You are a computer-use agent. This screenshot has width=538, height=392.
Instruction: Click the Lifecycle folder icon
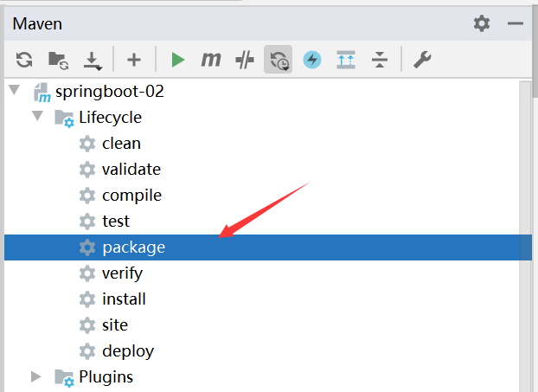point(64,119)
